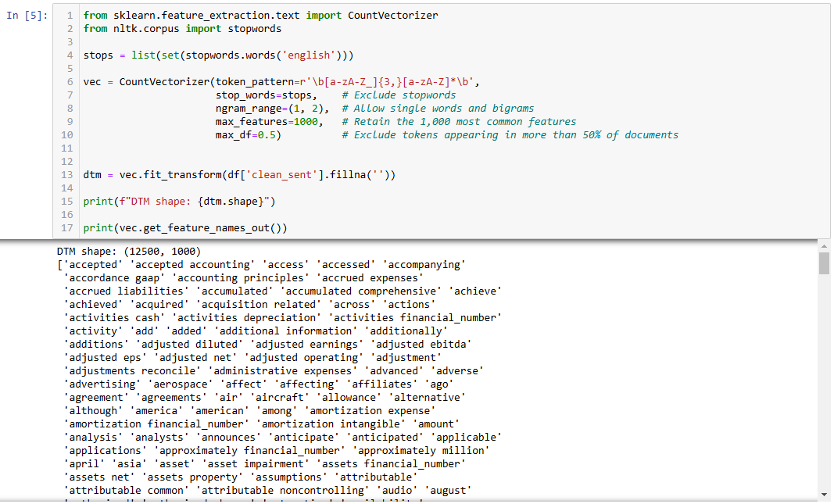Click the 'adjusted ebitda' output feature
Image resolution: width=834 pixels, height=504 pixels.
pos(421,345)
